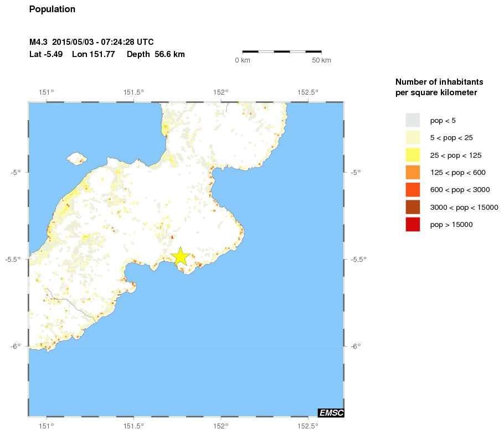Image resolution: width=504 pixels, height=434 pixels.
Task: Click the '50 km' scale label
Action: (x=322, y=60)
